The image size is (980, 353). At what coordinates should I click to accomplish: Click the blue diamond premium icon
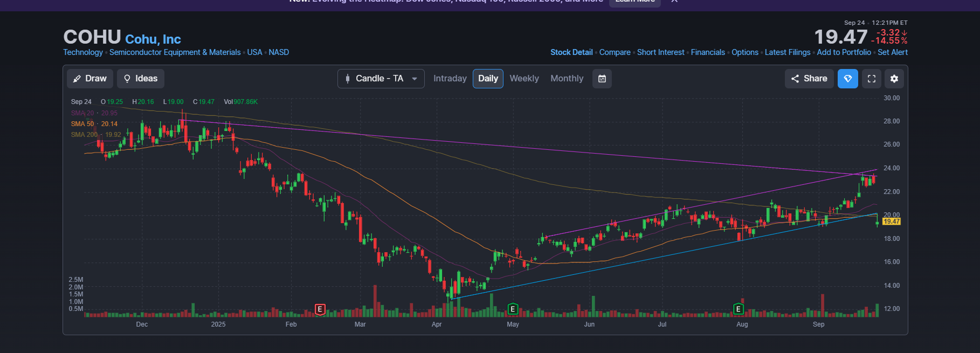[x=847, y=79]
